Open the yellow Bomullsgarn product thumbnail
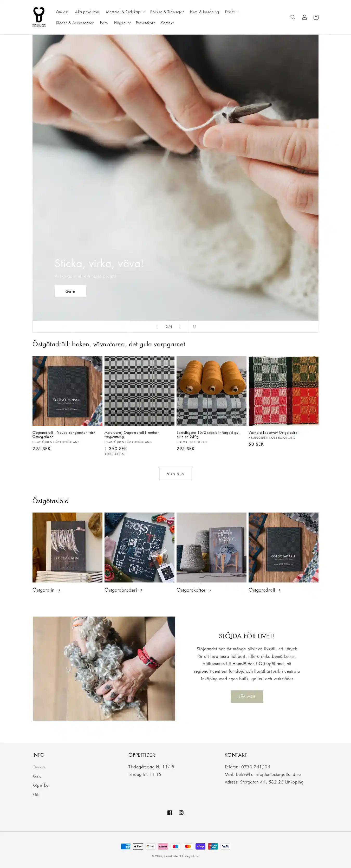 tap(212, 391)
